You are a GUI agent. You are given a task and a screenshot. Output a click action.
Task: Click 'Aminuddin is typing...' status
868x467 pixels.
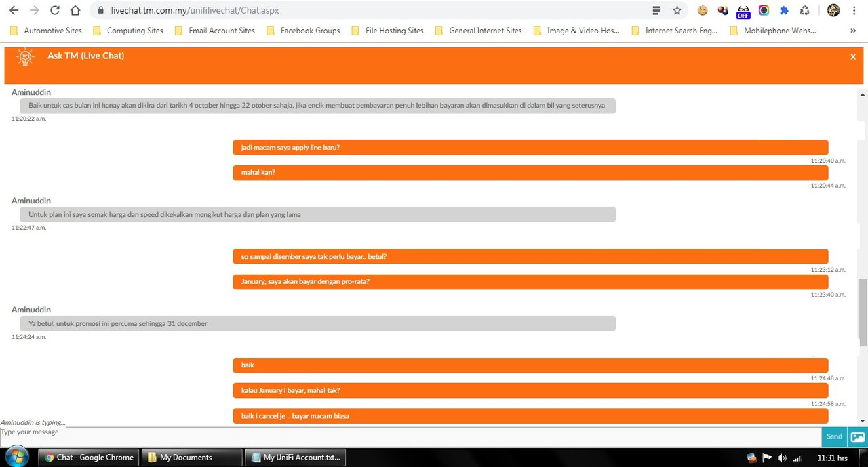33,422
